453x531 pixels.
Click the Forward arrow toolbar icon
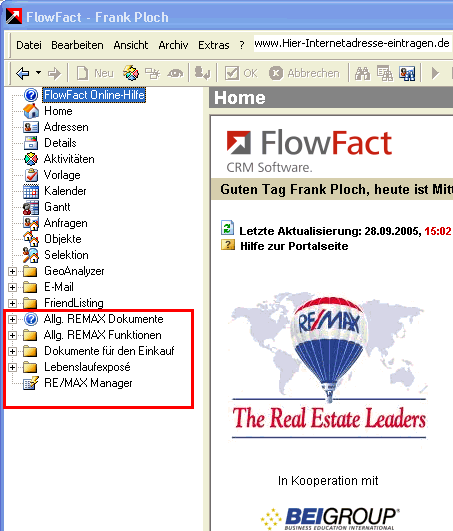pos(54,73)
